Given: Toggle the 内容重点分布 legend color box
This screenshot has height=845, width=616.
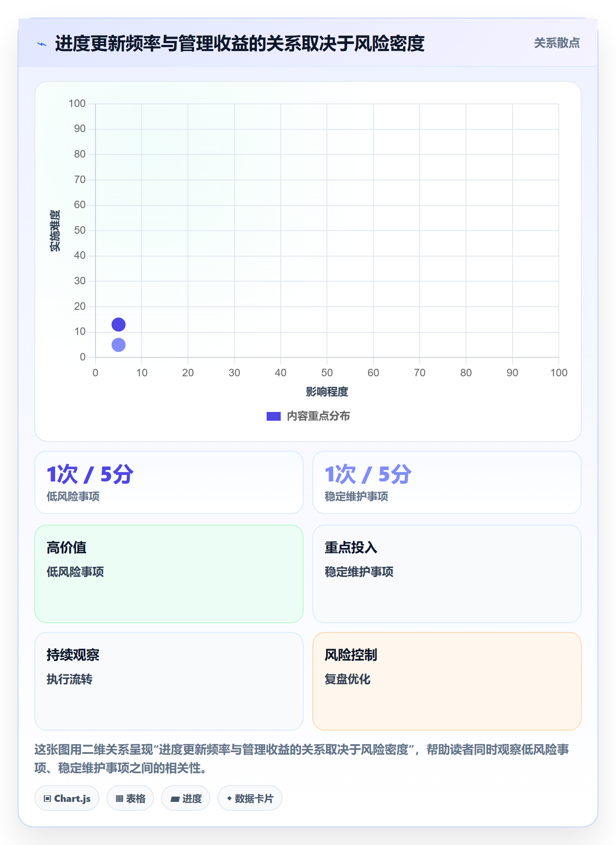Looking at the screenshot, I should click(x=274, y=416).
